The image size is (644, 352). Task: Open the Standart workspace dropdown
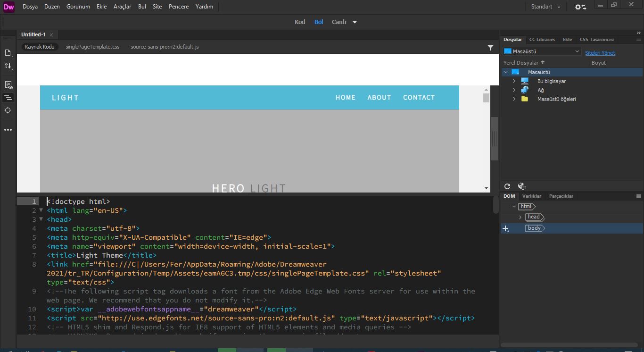(545, 7)
